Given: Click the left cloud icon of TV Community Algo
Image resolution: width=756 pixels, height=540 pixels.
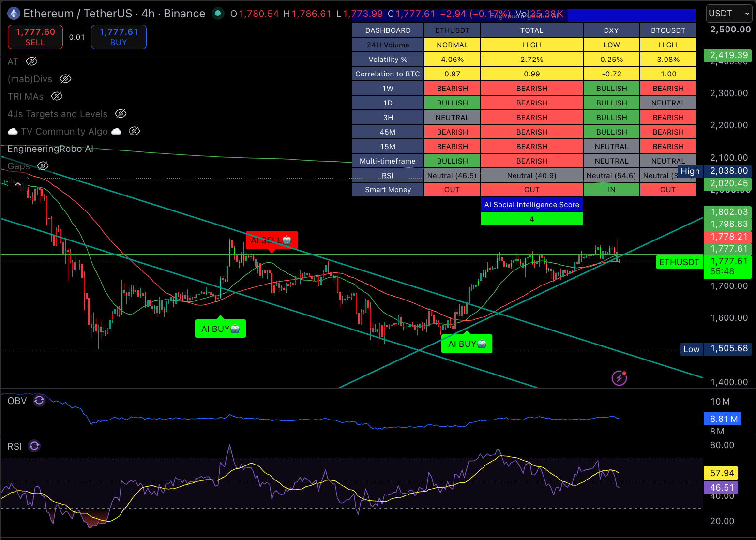Looking at the screenshot, I should pos(13,132).
